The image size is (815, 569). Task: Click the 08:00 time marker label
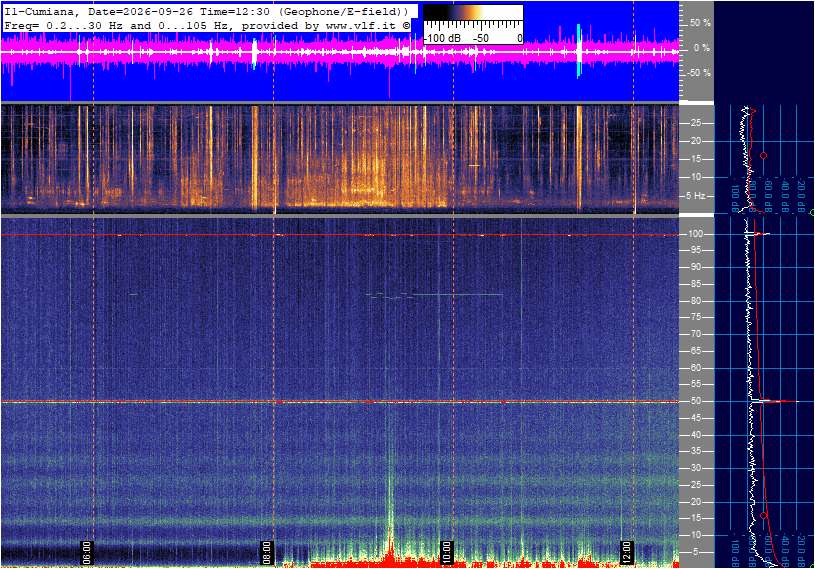point(266,552)
